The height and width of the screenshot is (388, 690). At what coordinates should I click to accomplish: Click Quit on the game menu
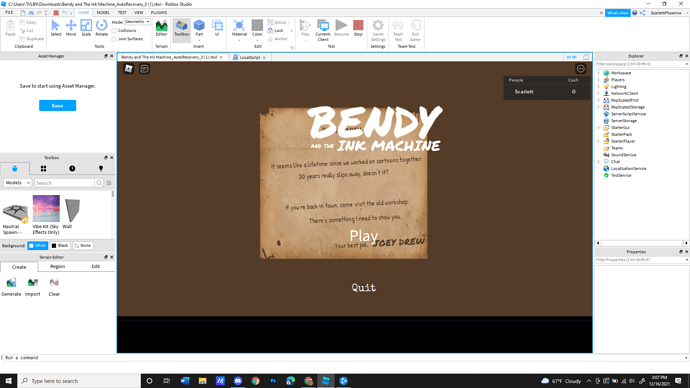click(363, 288)
